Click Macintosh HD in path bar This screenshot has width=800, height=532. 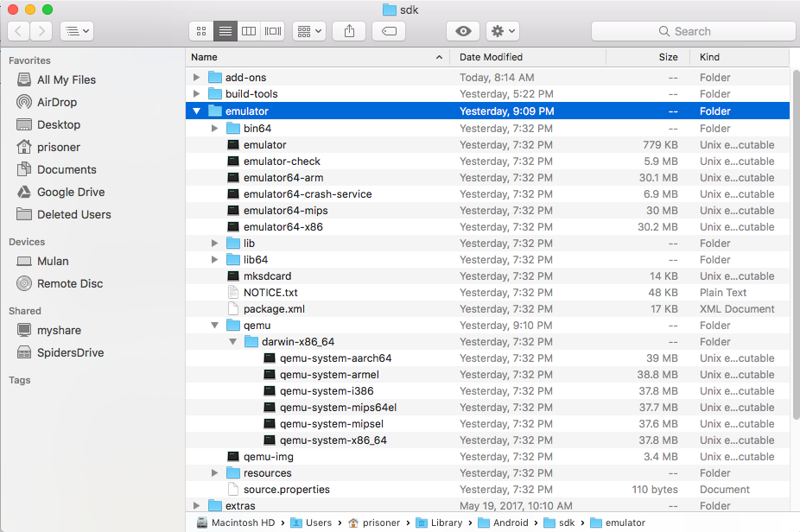[x=236, y=522]
